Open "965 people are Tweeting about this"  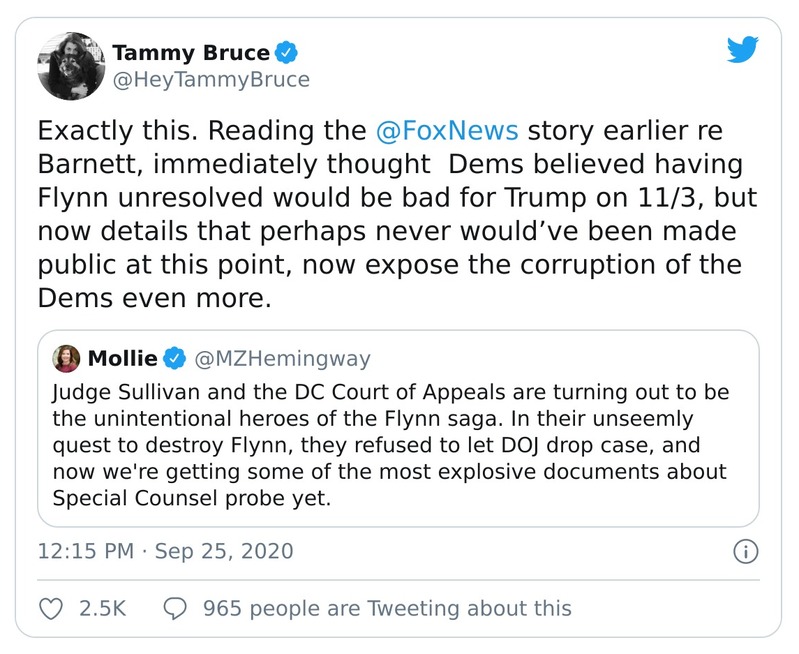click(387, 608)
